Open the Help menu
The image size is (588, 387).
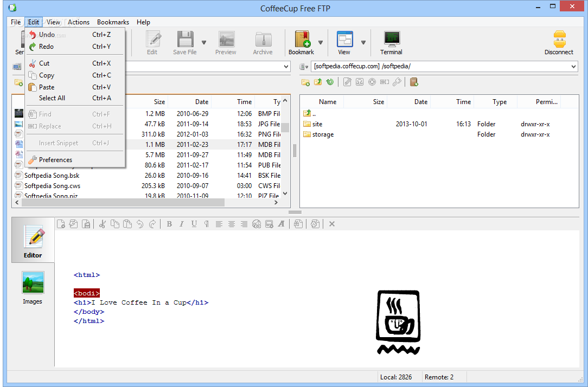143,22
